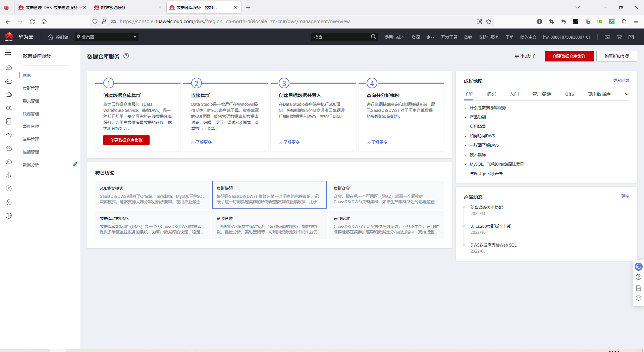
Task: Open the Firefox application menu icon
Action: (636, 21)
